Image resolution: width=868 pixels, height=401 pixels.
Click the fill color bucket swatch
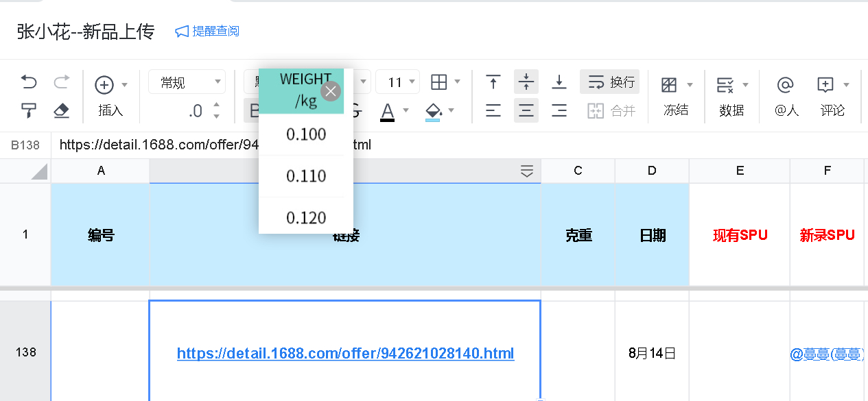pos(433,110)
